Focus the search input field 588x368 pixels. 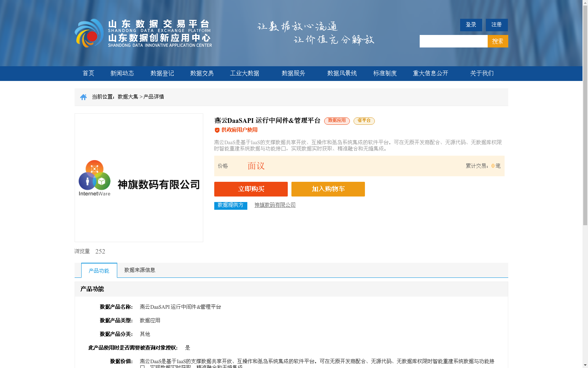453,41
